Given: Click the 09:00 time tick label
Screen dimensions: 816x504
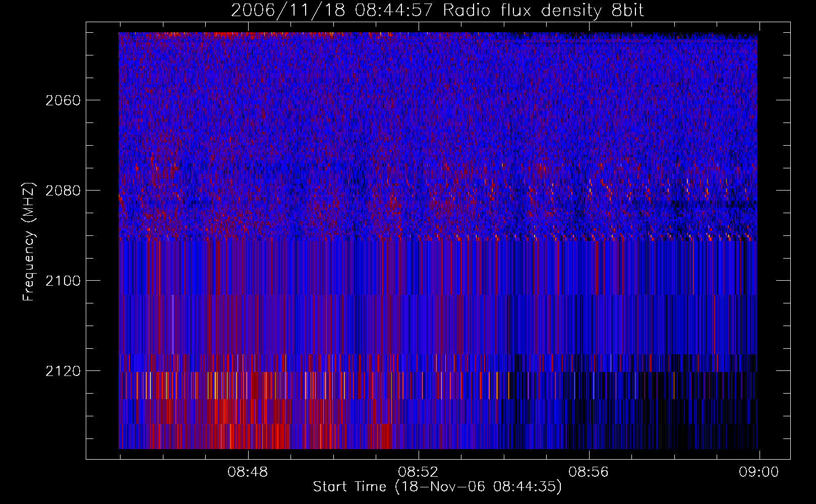Looking at the screenshot, I should (759, 472).
